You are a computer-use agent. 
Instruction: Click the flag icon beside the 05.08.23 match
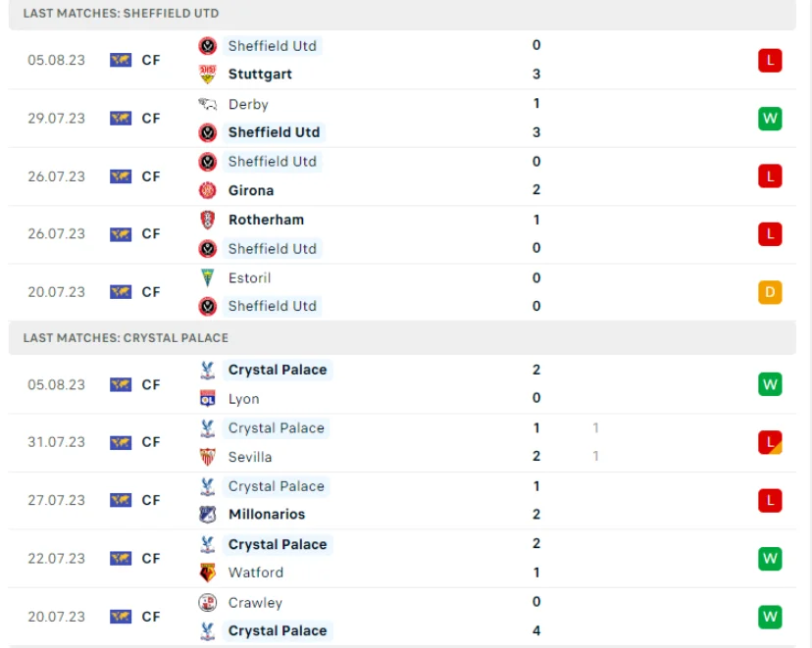122,60
